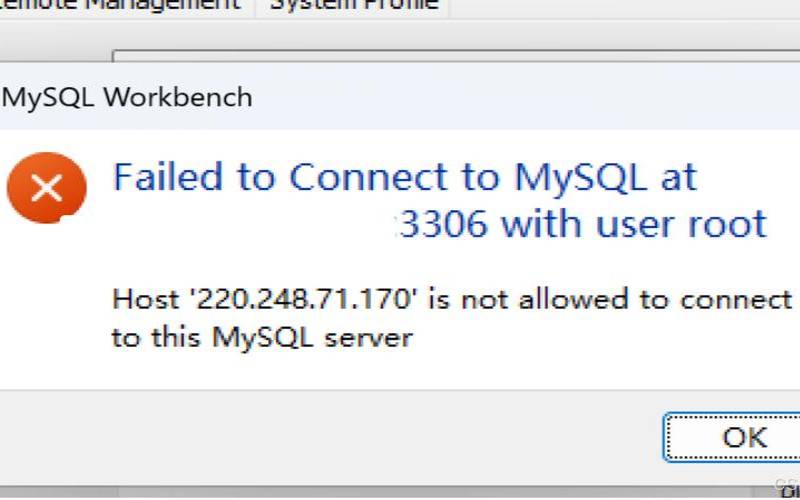Click the blank tab strip right of System Profile
Screen dimensions: 800x500
click(x=620, y=6)
